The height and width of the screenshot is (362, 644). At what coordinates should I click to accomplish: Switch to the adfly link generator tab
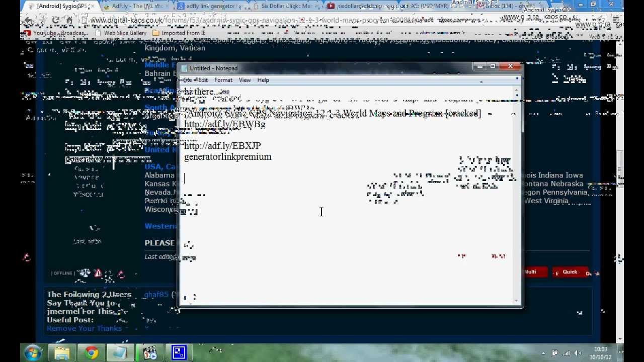(212, 7)
